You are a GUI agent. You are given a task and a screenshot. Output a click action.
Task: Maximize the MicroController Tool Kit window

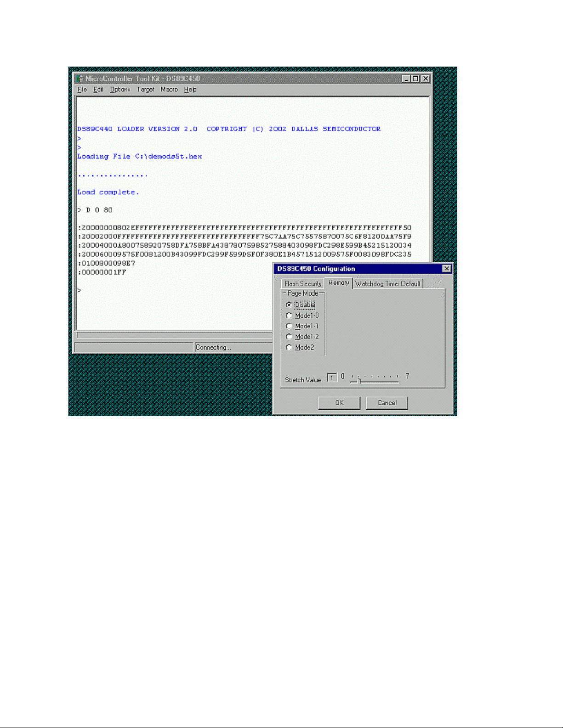[x=415, y=79]
